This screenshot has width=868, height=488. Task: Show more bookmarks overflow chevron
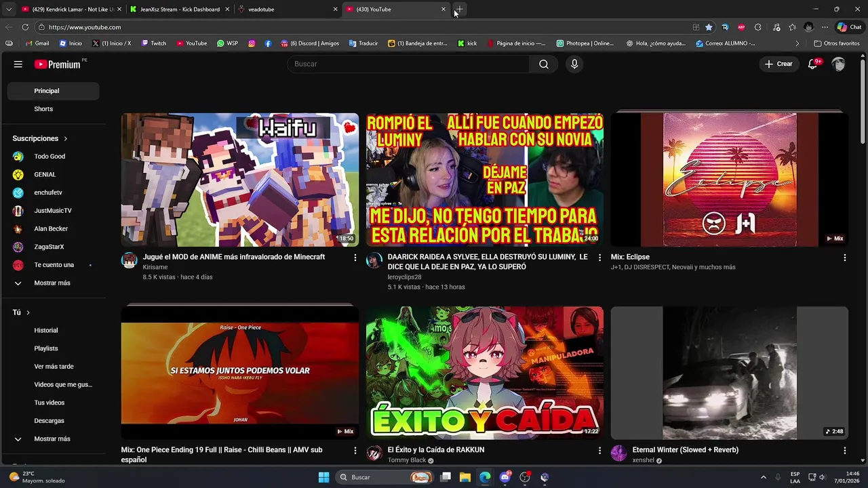(797, 43)
